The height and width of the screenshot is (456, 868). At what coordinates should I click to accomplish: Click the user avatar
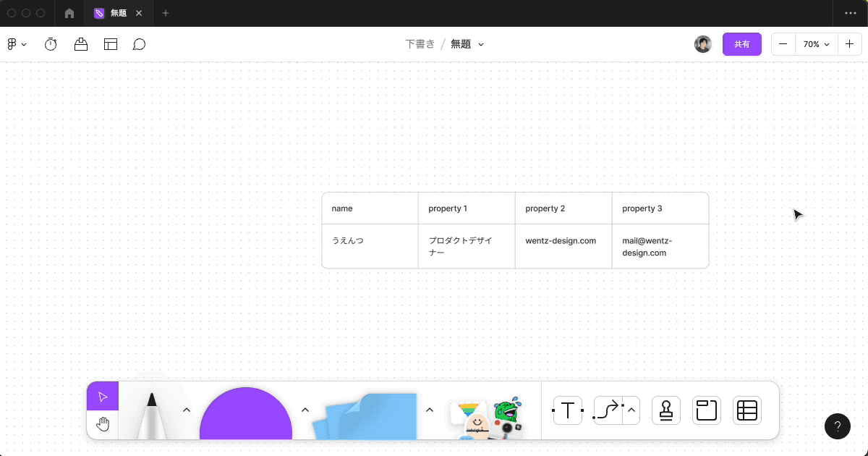(x=703, y=44)
